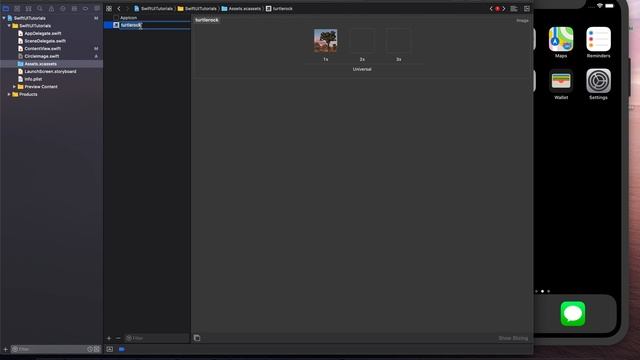This screenshot has width=640, height=360.
Task: Open the Test navigator tab
Action: (62, 9)
